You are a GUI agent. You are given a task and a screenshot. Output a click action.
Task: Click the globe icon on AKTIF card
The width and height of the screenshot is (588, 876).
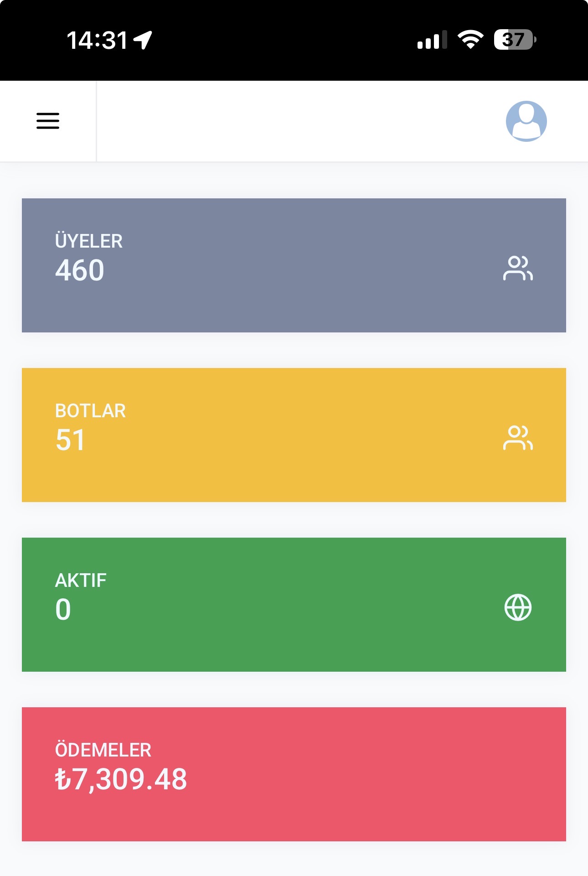[x=518, y=607]
